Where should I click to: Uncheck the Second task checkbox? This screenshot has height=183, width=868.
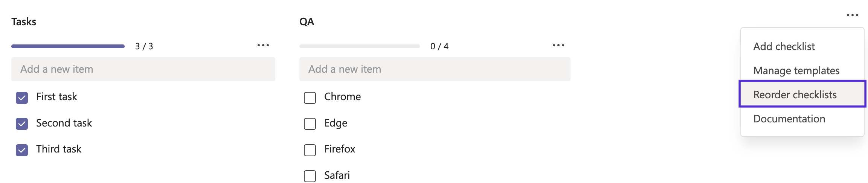(x=22, y=124)
